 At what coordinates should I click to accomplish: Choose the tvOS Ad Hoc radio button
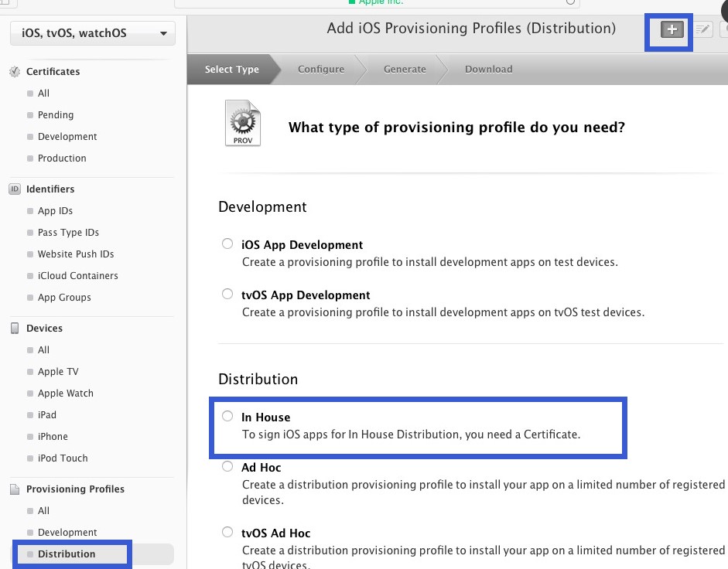click(x=227, y=533)
